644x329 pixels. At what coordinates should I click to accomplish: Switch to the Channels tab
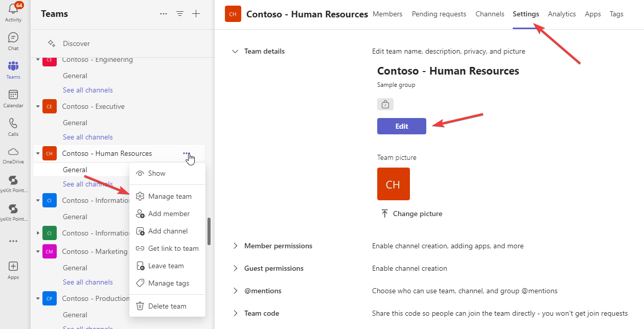pyautogui.click(x=490, y=14)
